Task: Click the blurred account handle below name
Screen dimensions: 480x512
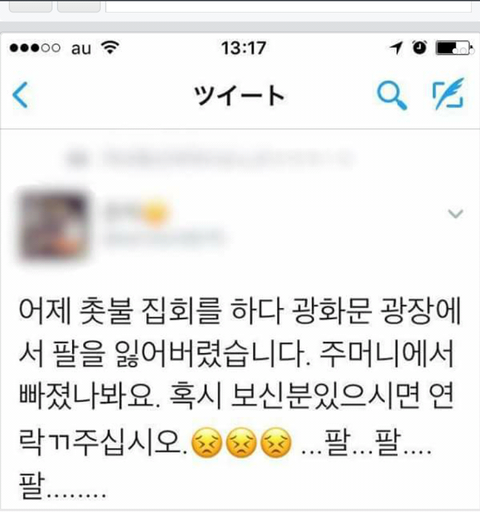Action: [165, 237]
